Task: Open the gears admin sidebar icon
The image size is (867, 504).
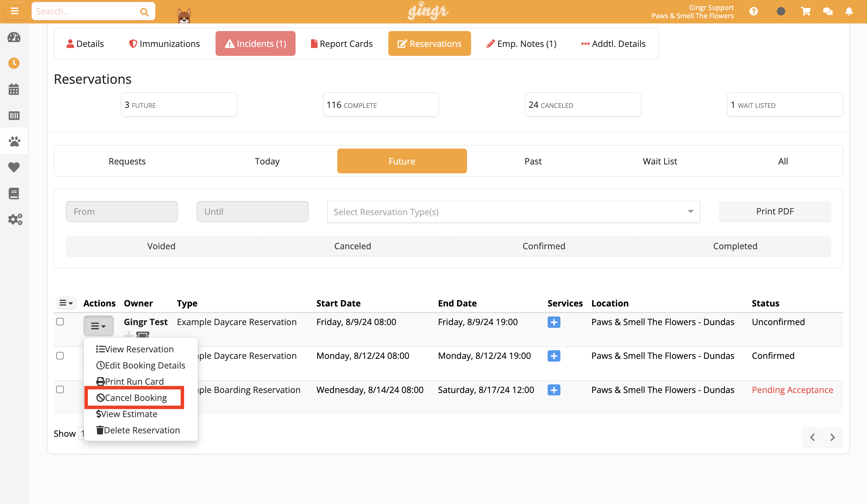Action: click(15, 219)
